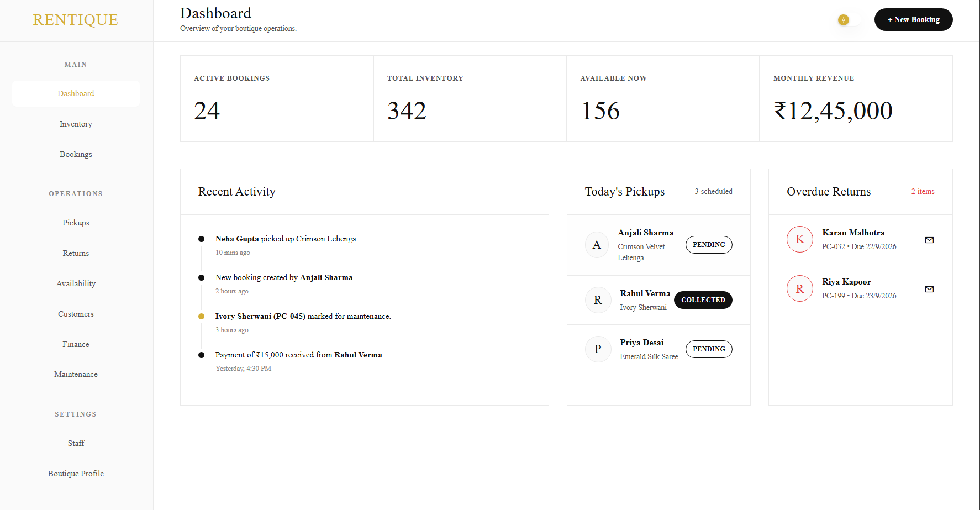Click Karan Malhotra's red K avatar
Screen dimensions: 980x510
coord(800,239)
